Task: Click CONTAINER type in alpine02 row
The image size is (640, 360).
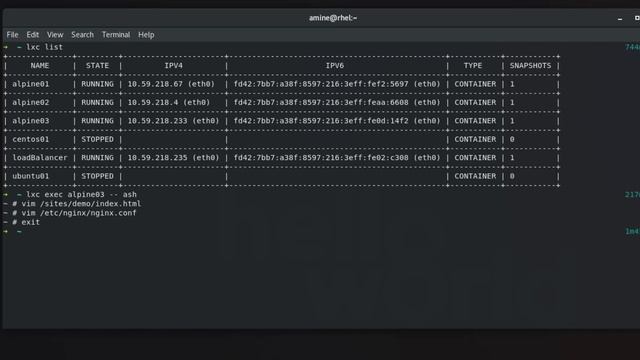Action: tap(475, 102)
